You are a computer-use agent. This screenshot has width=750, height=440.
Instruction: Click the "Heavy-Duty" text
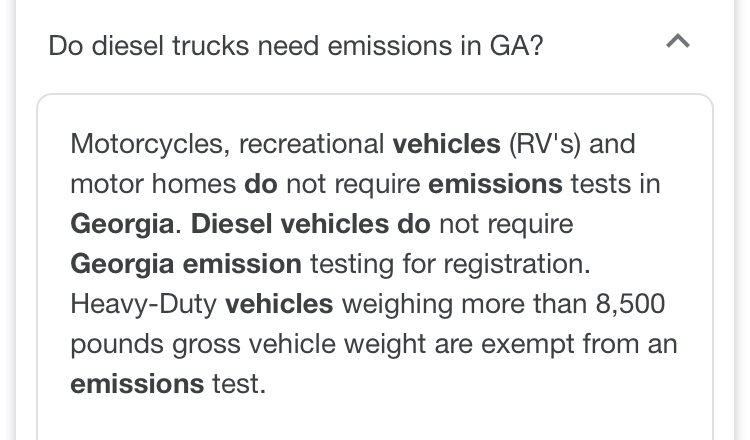(144, 304)
